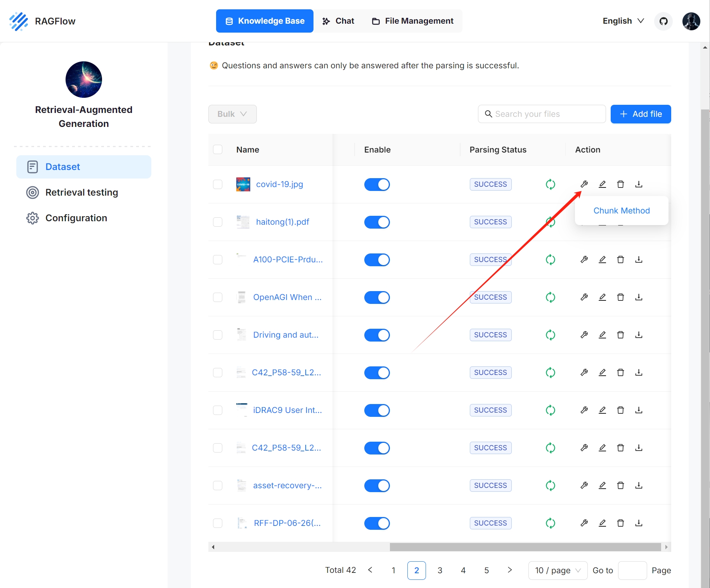Delete the asset-recovery file via trash icon
The width and height of the screenshot is (710, 588).
(620, 486)
